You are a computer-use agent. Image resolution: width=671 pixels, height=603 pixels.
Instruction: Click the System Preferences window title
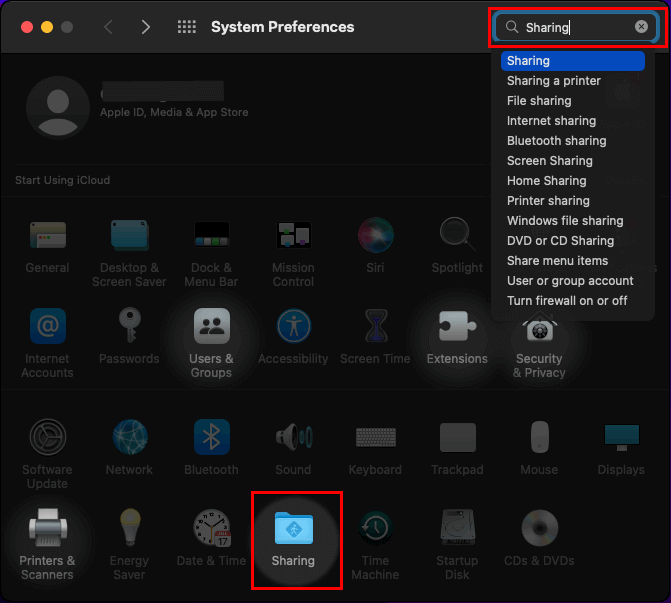[x=282, y=27]
